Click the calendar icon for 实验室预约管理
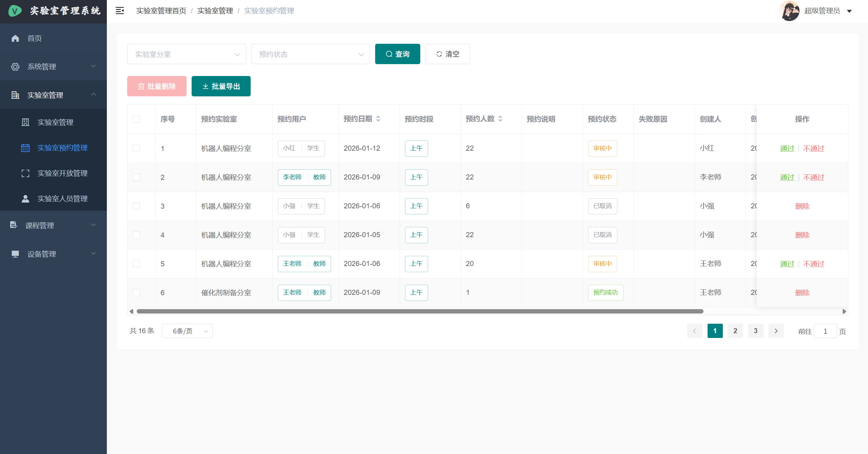Image resolution: width=868 pixels, height=454 pixels. (x=25, y=148)
